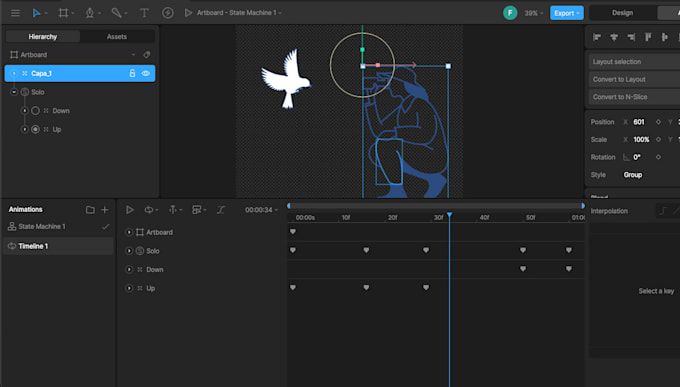Edit the Scale X field 100%

(x=641, y=140)
